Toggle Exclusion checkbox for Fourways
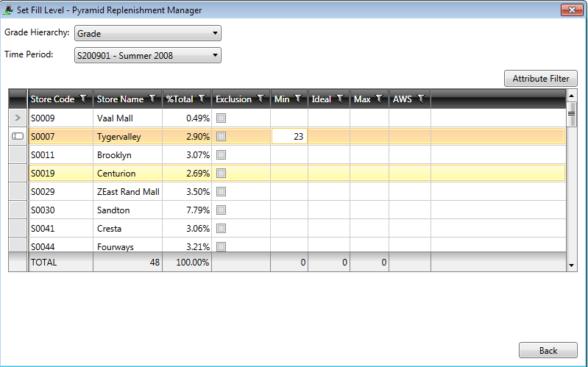This screenshot has width=588, height=367. tap(222, 246)
